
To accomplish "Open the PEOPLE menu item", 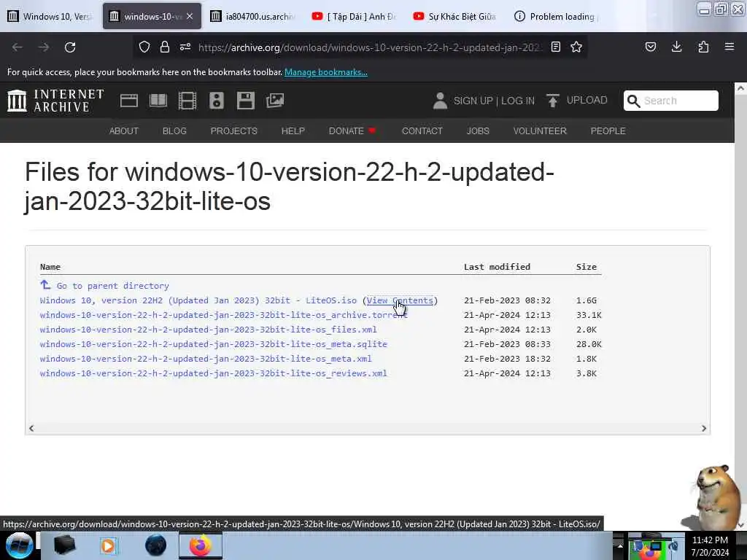I will click(x=608, y=131).
